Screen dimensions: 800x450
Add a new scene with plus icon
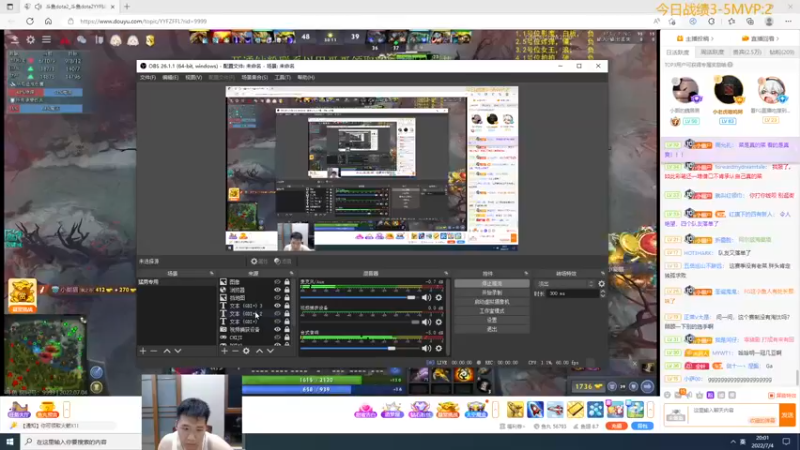click(x=143, y=351)
